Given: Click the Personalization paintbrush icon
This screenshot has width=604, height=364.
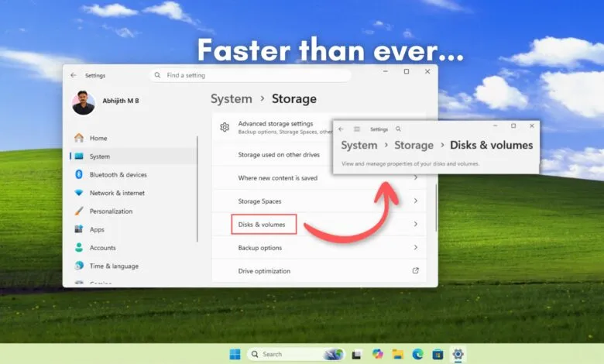Looking at the screenshot, I should click(79, 211).
